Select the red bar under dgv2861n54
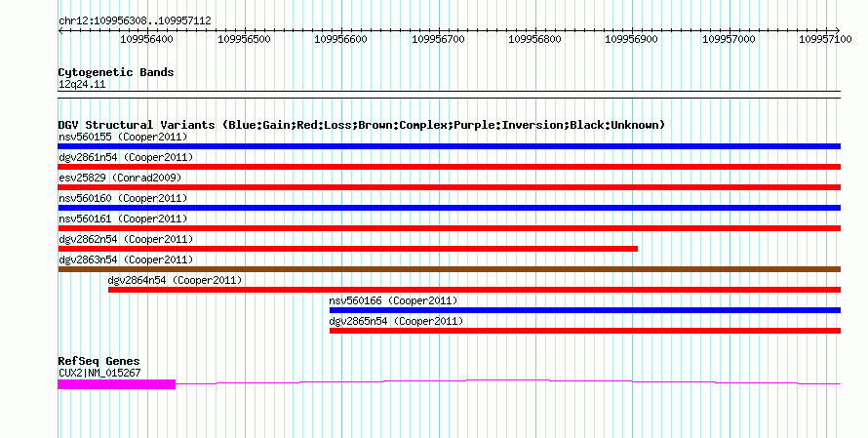Image resolution: width=868 pixels, height=438 pixels. 449,167
